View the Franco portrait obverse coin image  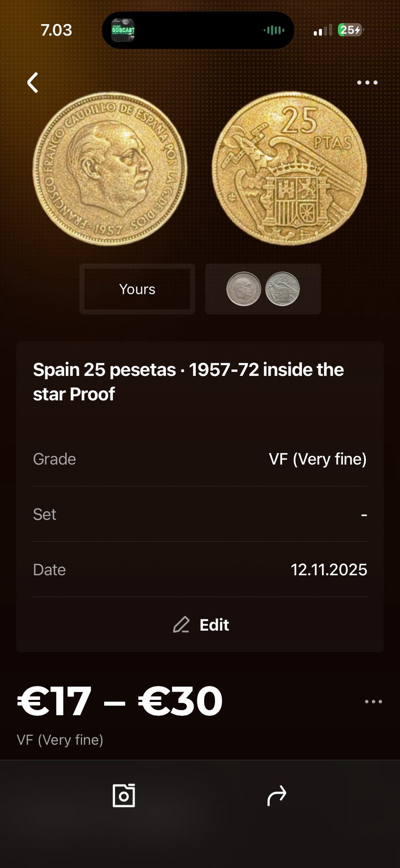coord(110,169)
